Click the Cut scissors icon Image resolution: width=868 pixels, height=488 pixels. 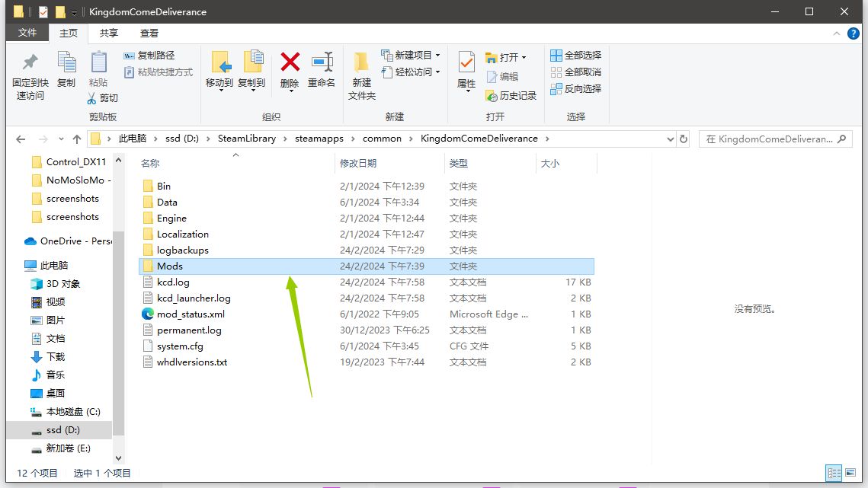pos(92,98)
